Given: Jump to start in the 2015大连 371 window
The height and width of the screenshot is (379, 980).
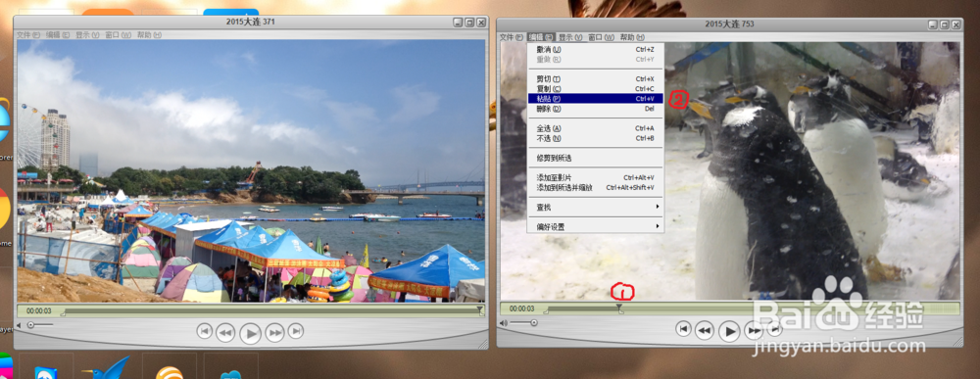Looking at the screenshot, I should [205, 331].
